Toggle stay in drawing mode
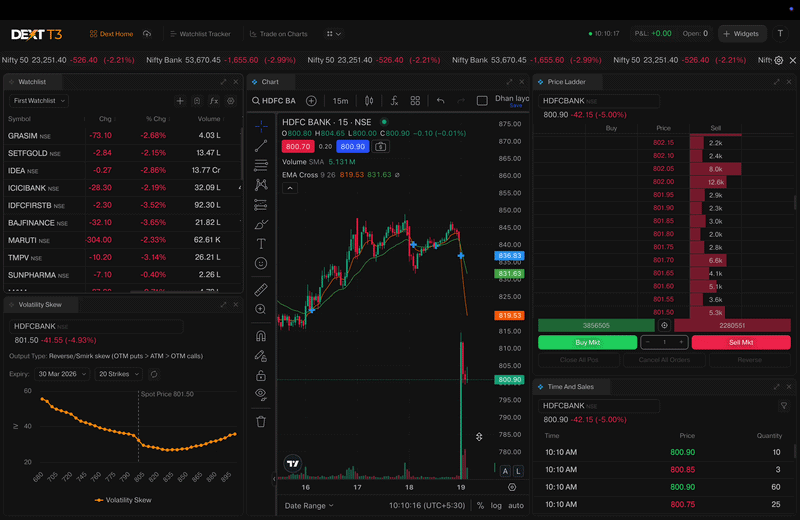 tap(261, 356)
